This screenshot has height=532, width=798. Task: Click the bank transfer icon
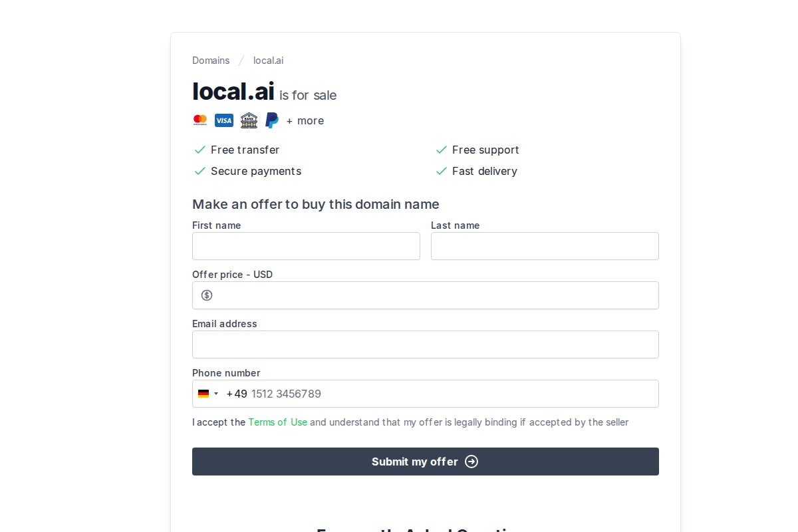[249, 120]
